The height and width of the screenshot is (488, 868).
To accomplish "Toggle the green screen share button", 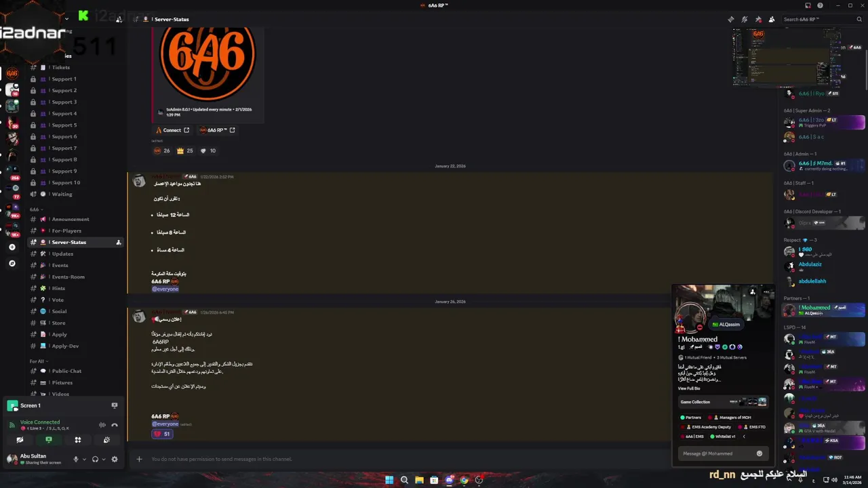I will coord(49,440).
